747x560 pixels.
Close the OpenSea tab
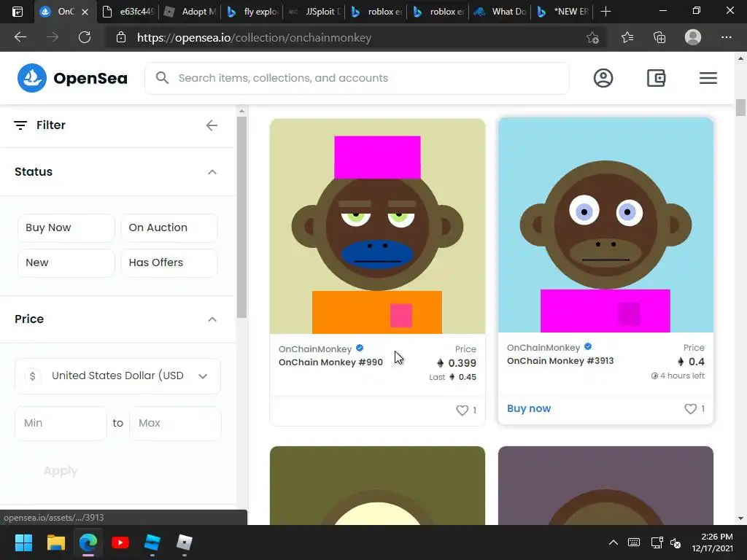pos(85,12)
